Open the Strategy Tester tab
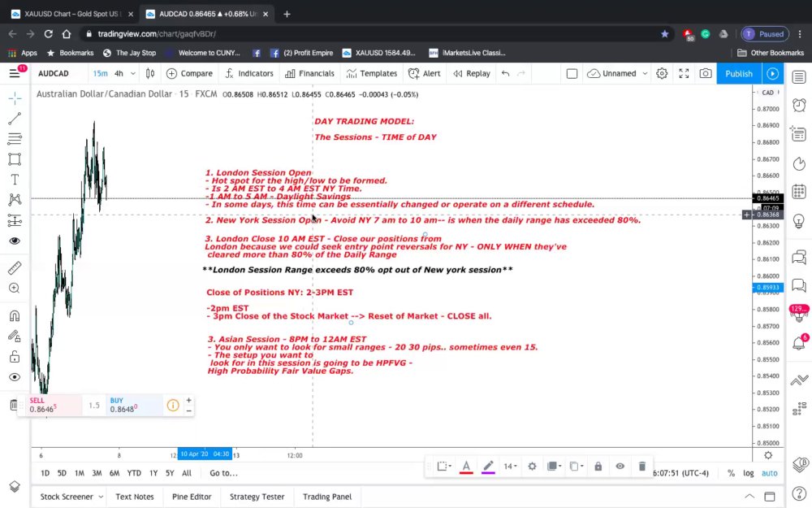The height and width of the screenshot is (508, 812). [x=257, y=497]
